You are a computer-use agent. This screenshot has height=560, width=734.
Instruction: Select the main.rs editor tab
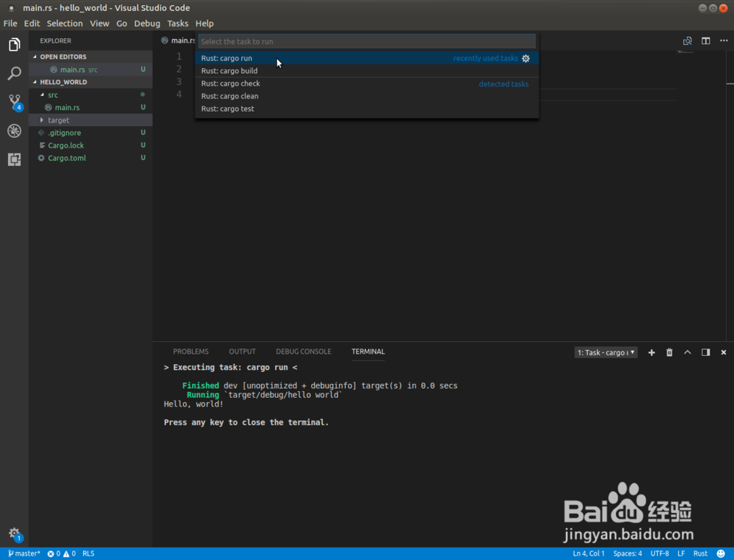178,41
